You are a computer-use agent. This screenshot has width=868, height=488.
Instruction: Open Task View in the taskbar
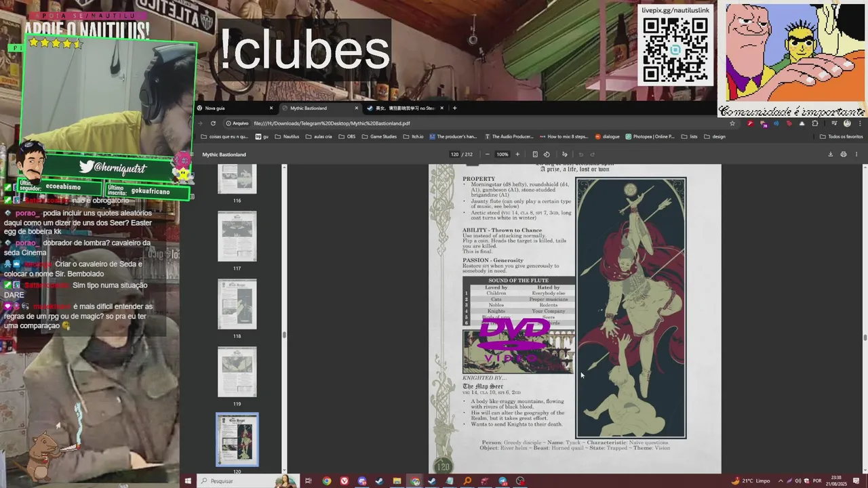[x=308, y=481]
